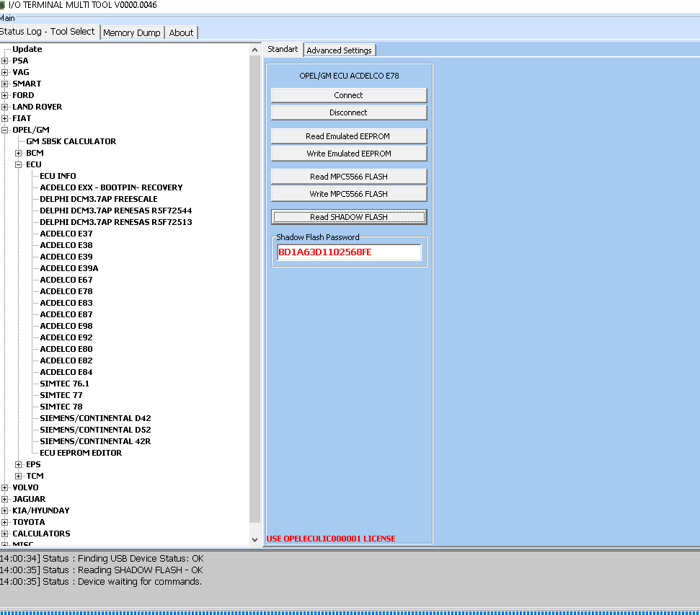The image size is (700, 615).
Task: Expand the TCM branch
Action: tap(19, 476)
